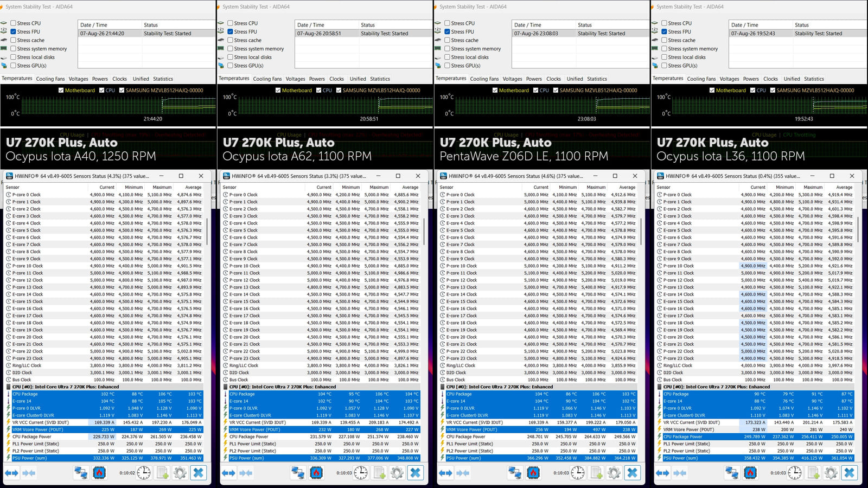
Task: Switch to Voltages tab in the 21:44:20 AIDA64 window
Action: click(x=79, y=79)
